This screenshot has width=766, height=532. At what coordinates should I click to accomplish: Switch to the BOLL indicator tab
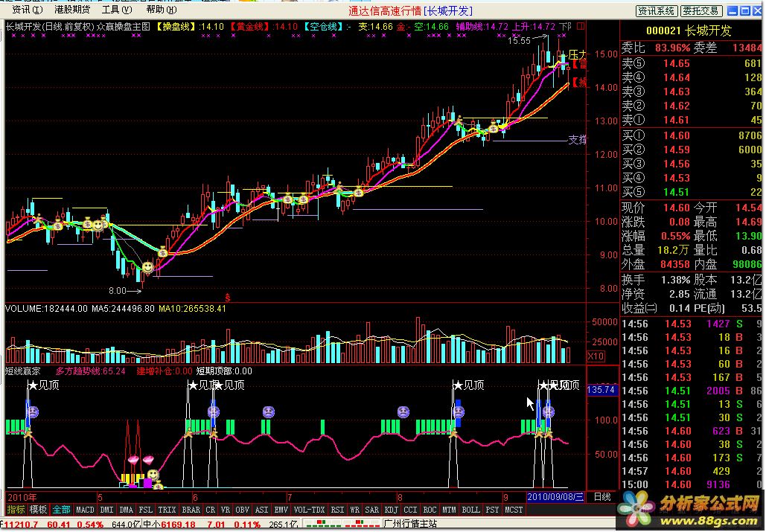click(471, 510)
